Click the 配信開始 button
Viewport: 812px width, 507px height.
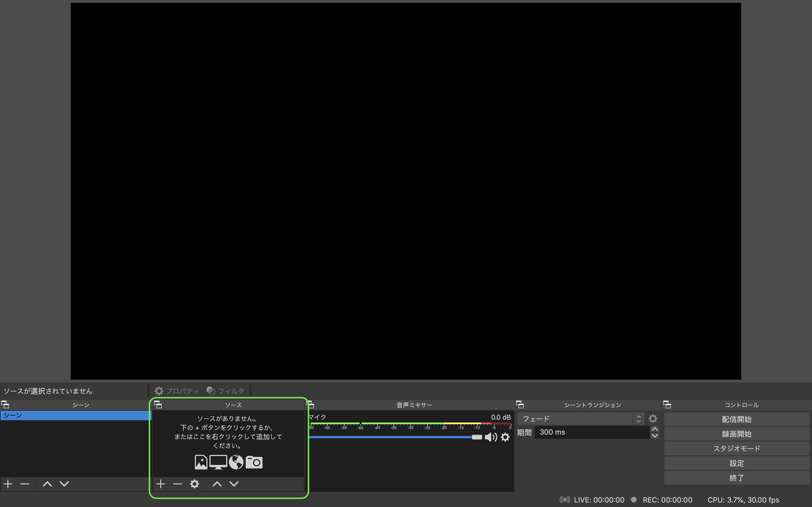[x=736, y=419]
